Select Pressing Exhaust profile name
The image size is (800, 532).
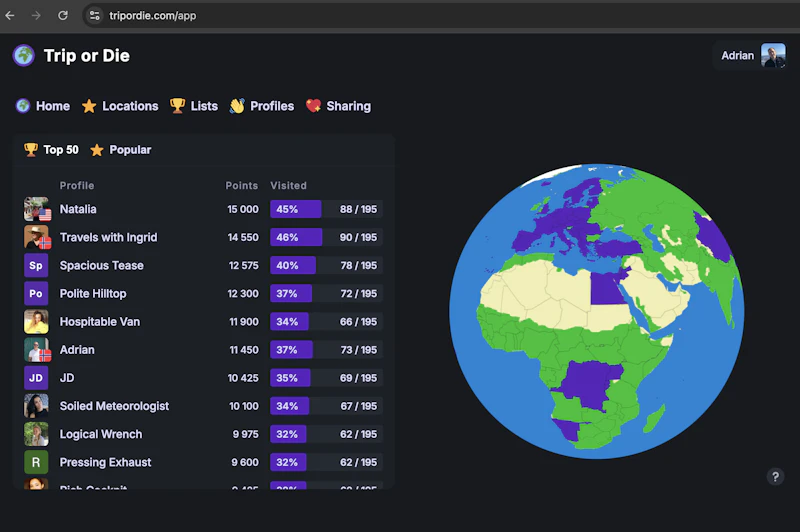(x=106, y=462)
